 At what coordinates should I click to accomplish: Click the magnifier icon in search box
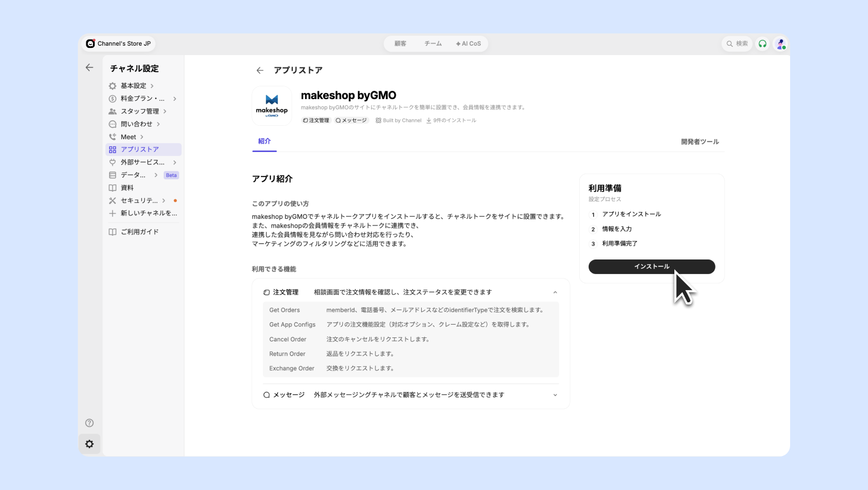tap(729, 43)
